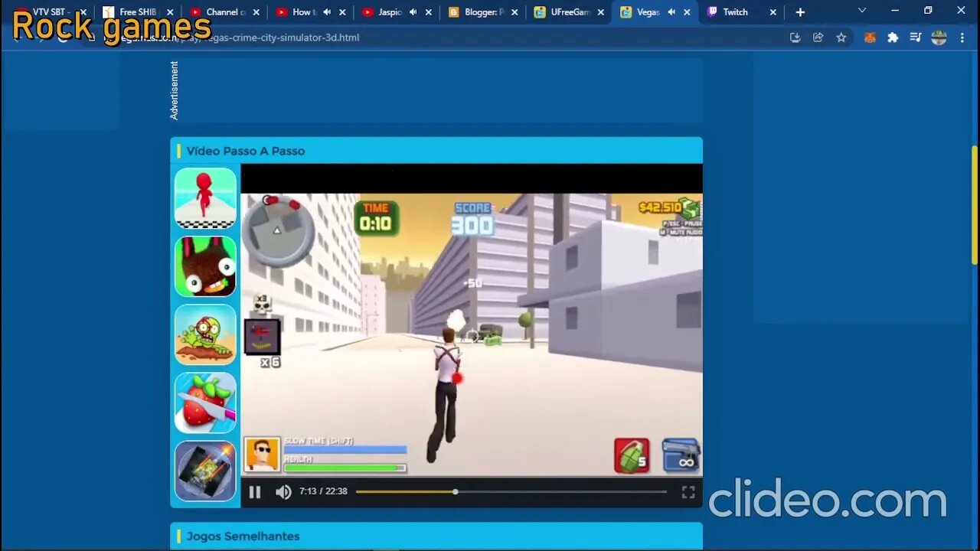
Task: Click the 'Jogos Semelhantes' heading
Action: click(243, 536)
